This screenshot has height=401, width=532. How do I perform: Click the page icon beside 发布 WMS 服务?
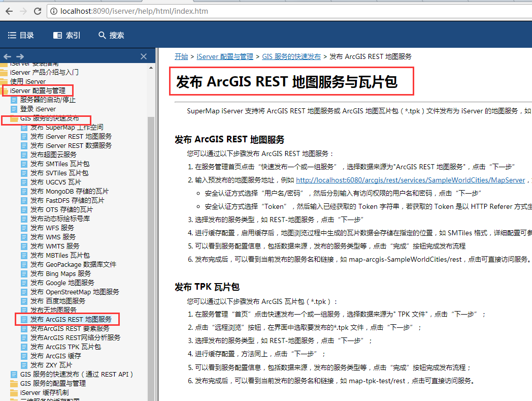(24, 237)
